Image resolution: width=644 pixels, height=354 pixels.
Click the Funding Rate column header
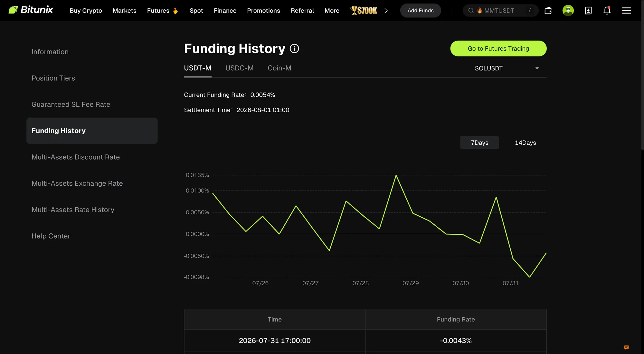(x=456, y=320)
